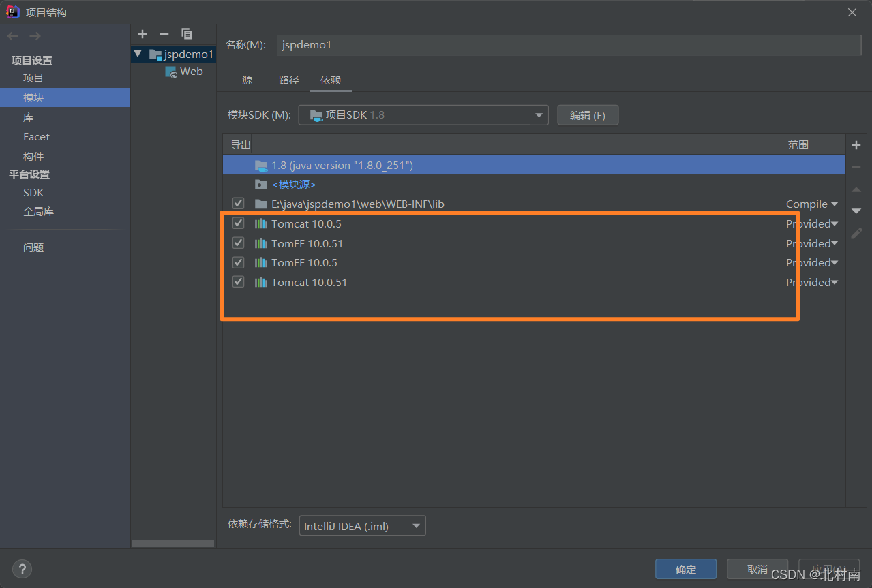Uncheck the TomEE 10.0.51 export checkbox
Image resolution: width=872 pixels, height=588 pixels.
click(238, 243)
